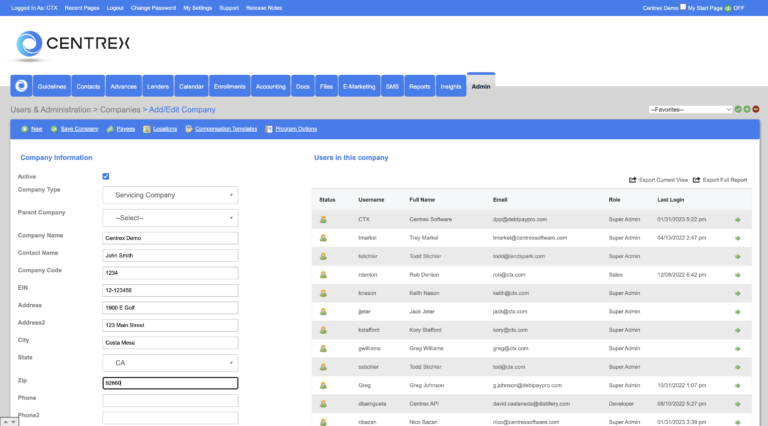Click the green arrow in the rdenton row

[x=738, y=275]
